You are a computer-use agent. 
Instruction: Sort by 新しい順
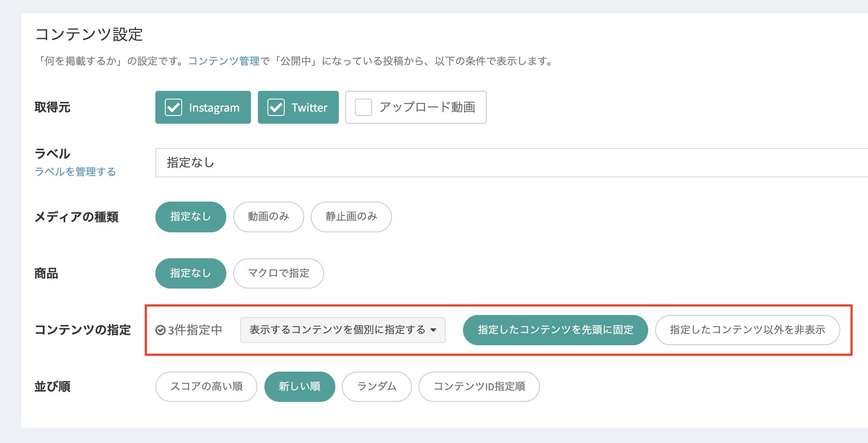click(299, 387)
